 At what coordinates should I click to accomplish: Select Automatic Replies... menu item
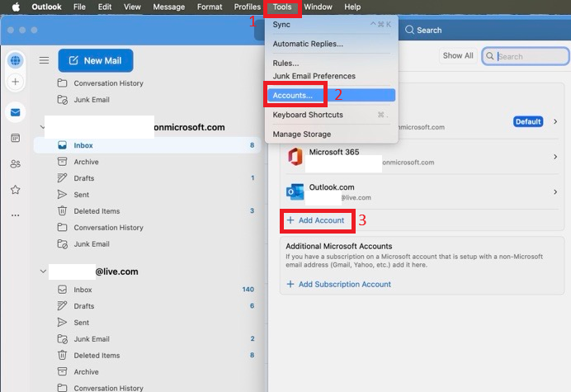332,44
